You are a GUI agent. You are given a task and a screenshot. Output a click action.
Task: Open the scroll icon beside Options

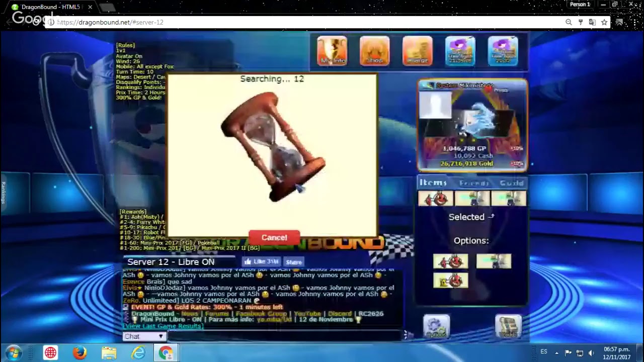[508, 327]
